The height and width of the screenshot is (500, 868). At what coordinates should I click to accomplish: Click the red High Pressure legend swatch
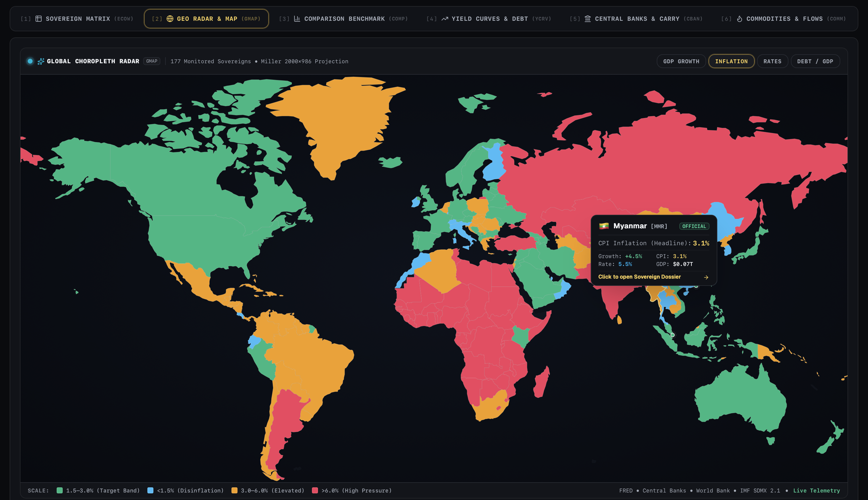[315, 490]
